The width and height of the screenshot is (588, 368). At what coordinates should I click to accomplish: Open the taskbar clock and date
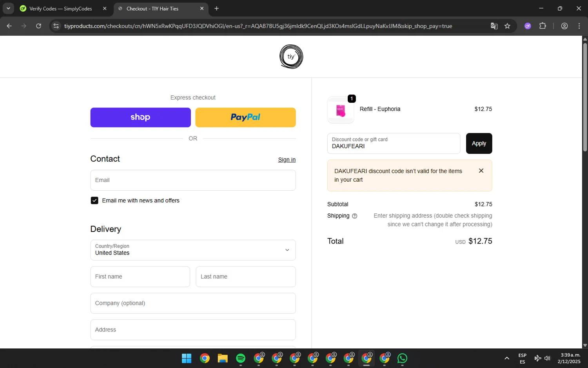[x=569, y=358]
